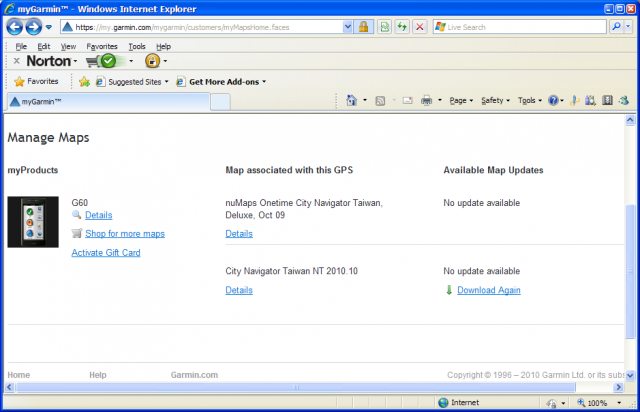
Task: Expand the Norton Safe Web dropdown arrow
Action: coord(131,61)
